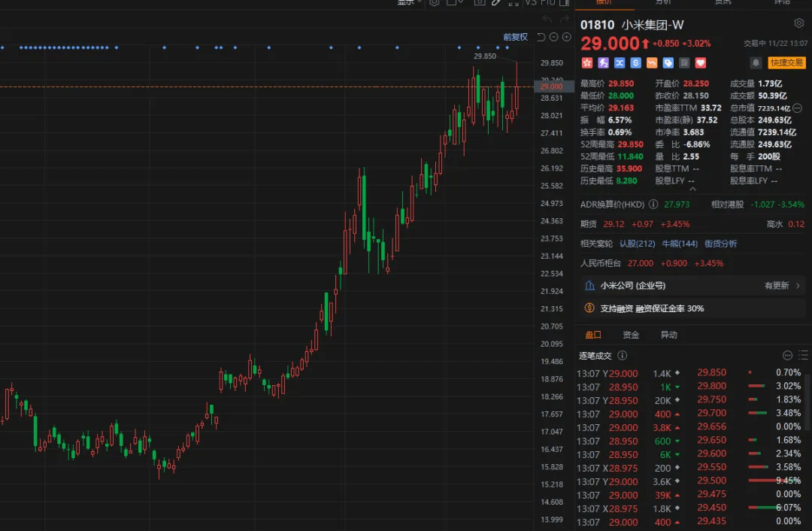Click the 29.000 current price tag on axis
Screen dimensions: 812x531
click(553, 86)
